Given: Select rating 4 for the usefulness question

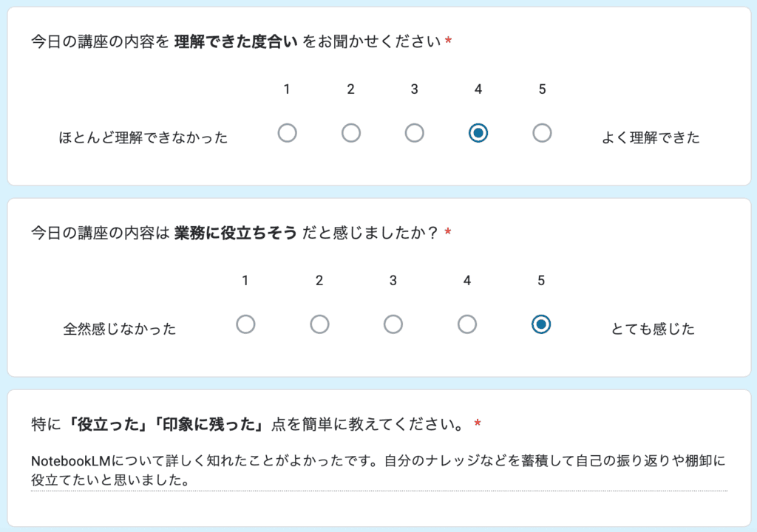Looking at the screenshot, I should point(466,324).
